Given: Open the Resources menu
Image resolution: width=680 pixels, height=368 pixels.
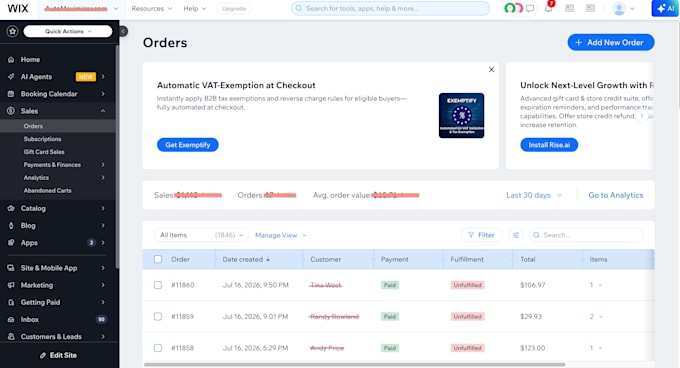Looking at the screenshot, I should click(x=151, y=8).
